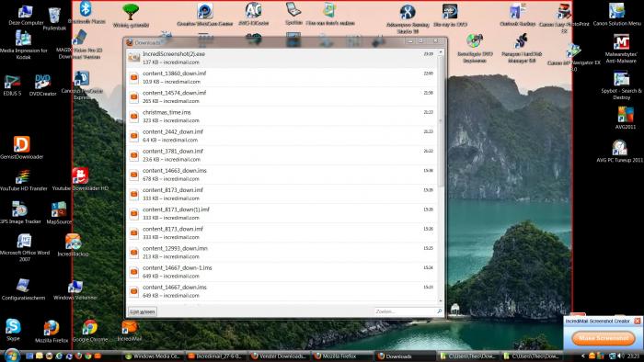644x362 pixels.
Task: Open the Prullenbak recycle bin icon
Action: tap(54, 18)
